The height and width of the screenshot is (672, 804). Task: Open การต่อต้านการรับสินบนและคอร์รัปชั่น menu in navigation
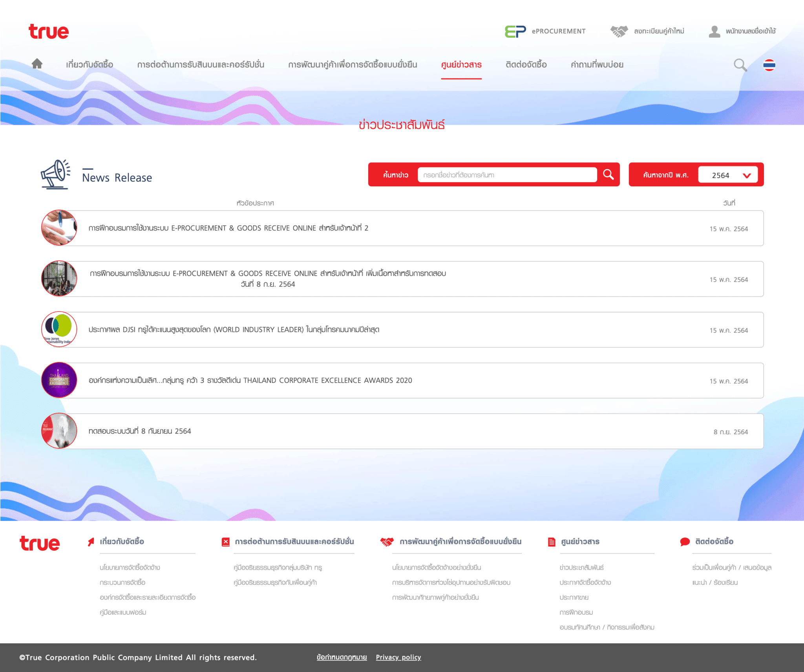pos(201,65)
